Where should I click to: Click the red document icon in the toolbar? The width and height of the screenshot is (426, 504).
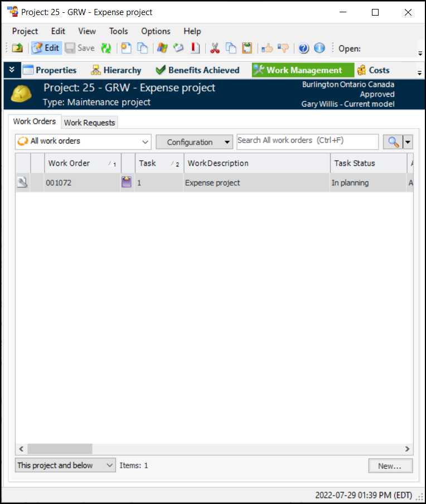[x=195, y=48]
